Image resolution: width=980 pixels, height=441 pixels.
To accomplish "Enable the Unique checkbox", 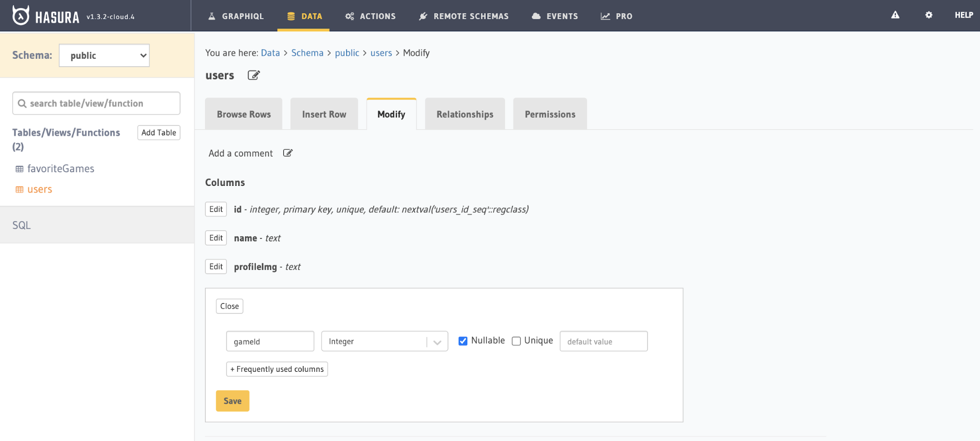I will pos(516,341).
